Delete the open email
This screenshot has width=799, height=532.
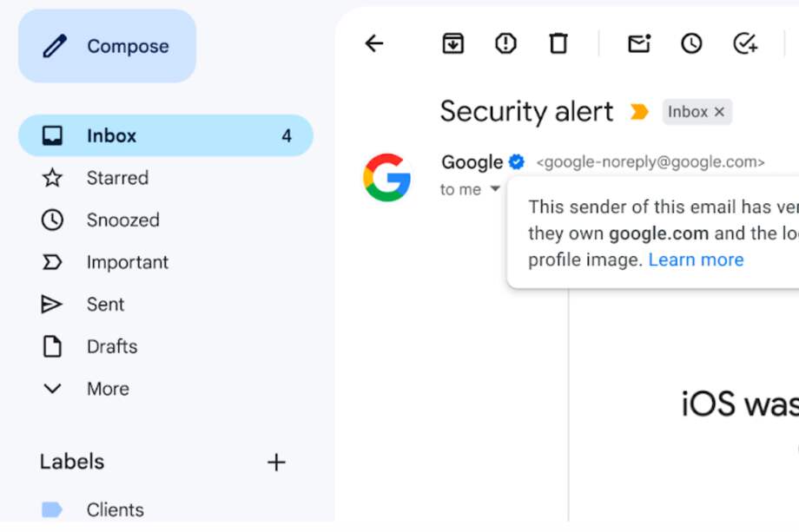click(558, 43)
